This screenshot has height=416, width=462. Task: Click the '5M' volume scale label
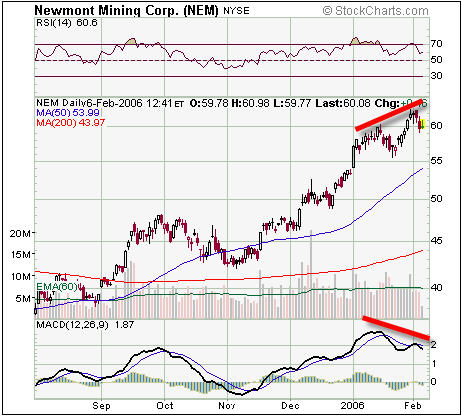[x=23, y=298]
